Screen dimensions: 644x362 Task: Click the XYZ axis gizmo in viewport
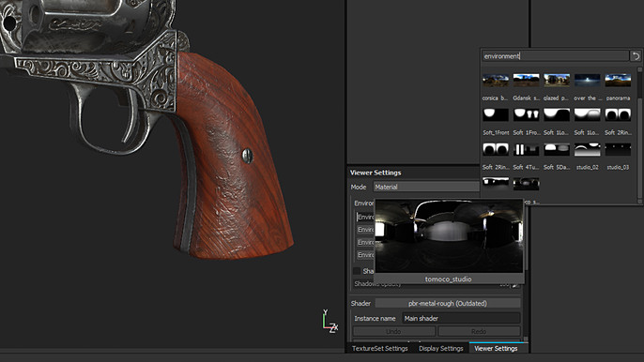(x=330, y=322)
